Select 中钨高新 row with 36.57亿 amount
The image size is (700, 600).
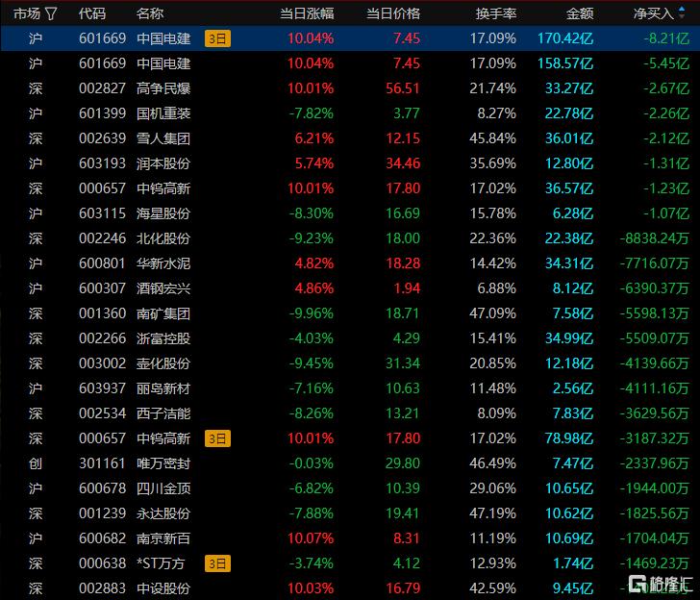point(350,188)
